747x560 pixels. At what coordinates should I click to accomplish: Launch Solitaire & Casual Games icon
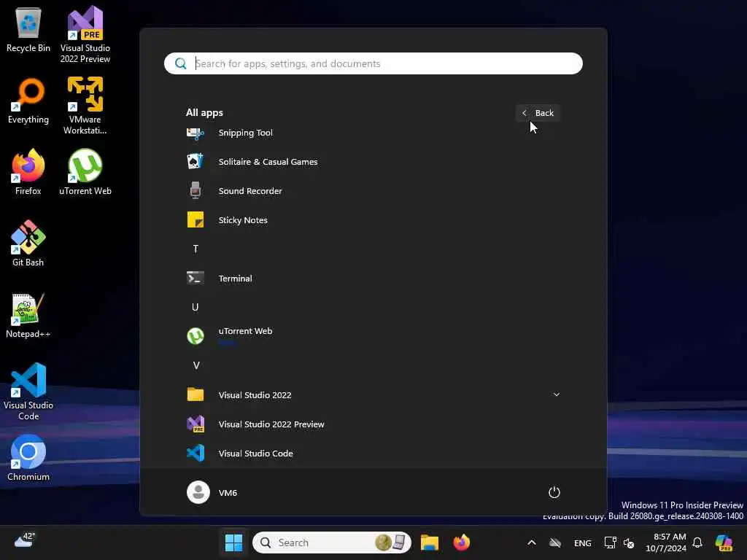196,162
